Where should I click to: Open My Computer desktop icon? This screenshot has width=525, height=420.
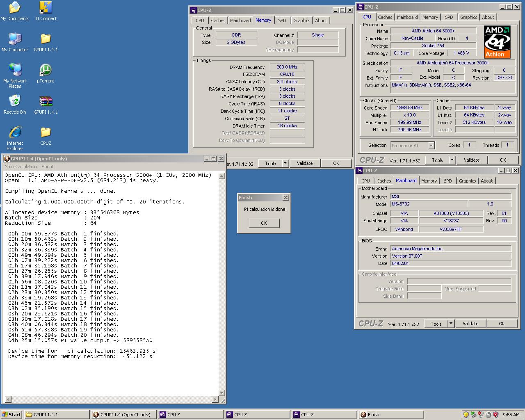tap(15, 42)
